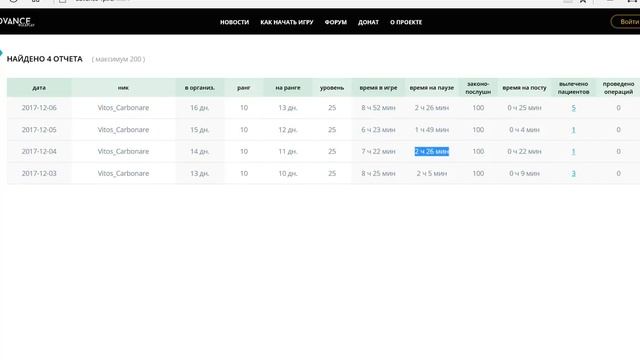The image size is (640, 360).
Task: Open treated patients link 3 for 2017-12-03
Action: coord(573,173)
